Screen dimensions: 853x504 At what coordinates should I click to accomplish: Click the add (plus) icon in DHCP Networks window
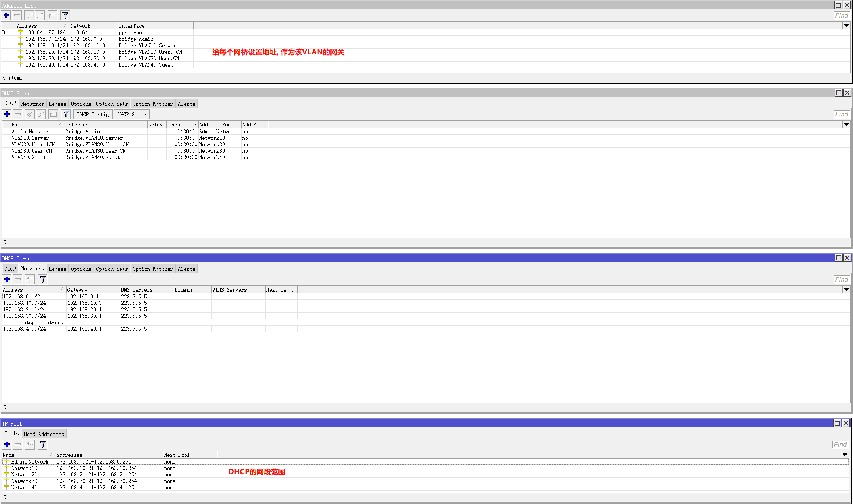[7, 279]
